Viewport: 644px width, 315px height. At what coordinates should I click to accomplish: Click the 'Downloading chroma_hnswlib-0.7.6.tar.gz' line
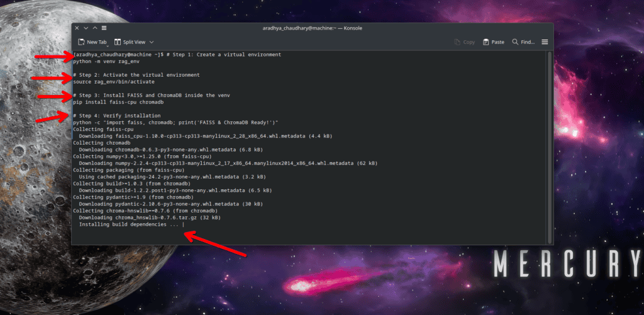click(x=150, y=218)
